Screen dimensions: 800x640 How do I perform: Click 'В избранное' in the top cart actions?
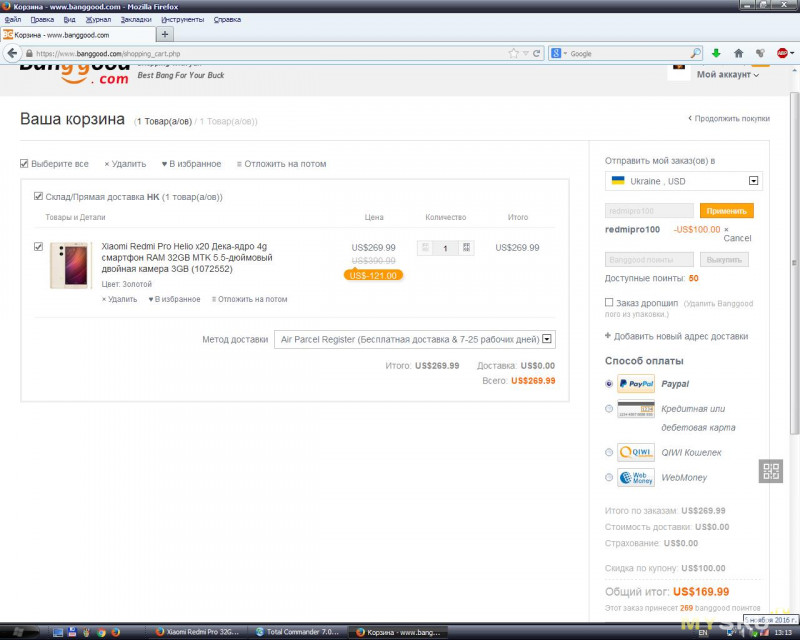pyautogui.click(x=191, y=164)
